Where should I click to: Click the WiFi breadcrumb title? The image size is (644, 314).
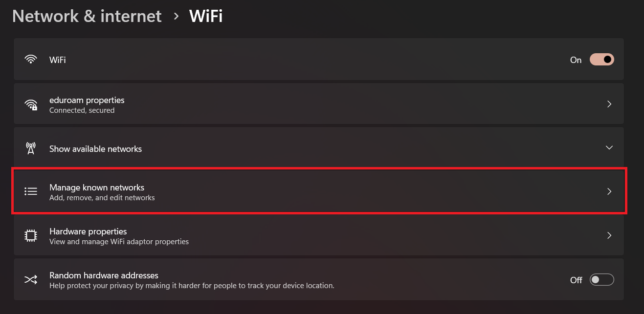click(206, 16)
